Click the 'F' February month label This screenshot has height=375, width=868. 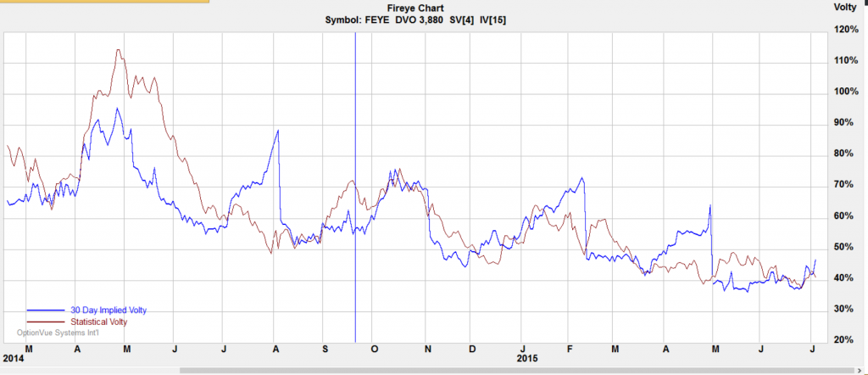(570, 349)
